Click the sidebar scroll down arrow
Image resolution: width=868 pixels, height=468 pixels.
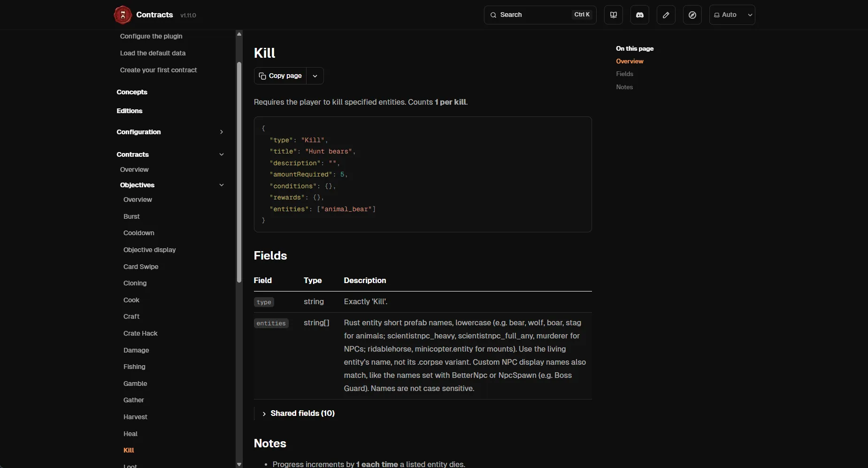coord(239,464)
